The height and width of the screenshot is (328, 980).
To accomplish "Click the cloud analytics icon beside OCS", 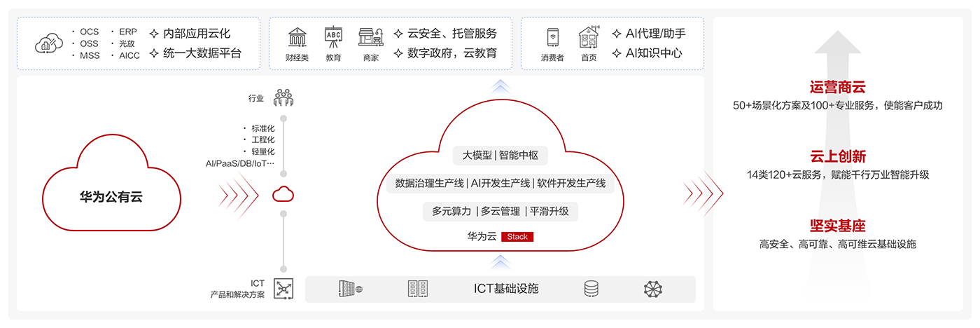I will tap(49, 43).
